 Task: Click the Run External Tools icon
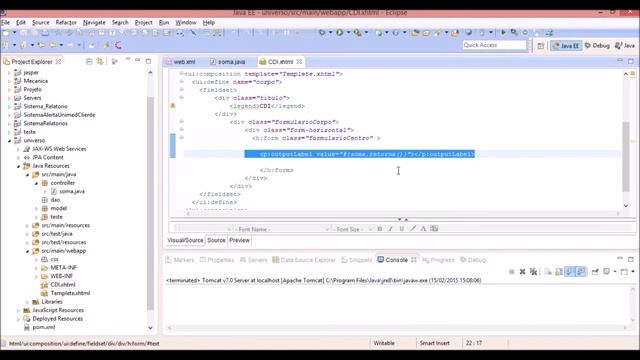[358, 32]
